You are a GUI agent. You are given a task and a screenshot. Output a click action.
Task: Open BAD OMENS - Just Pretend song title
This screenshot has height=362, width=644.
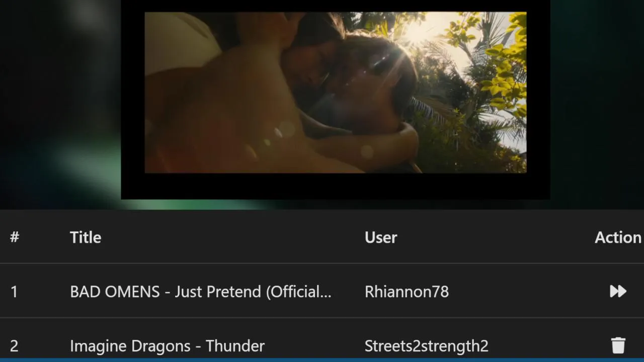(201, 292)
